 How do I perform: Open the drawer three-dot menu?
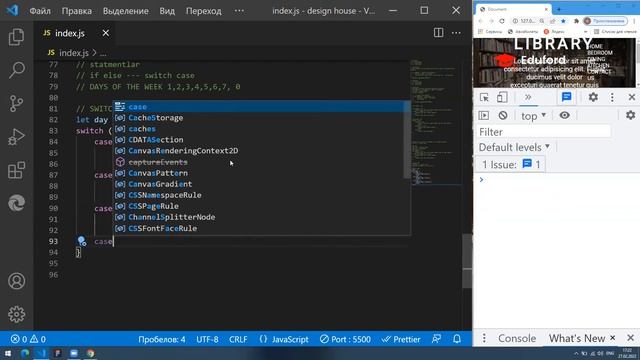pos(484,338)
